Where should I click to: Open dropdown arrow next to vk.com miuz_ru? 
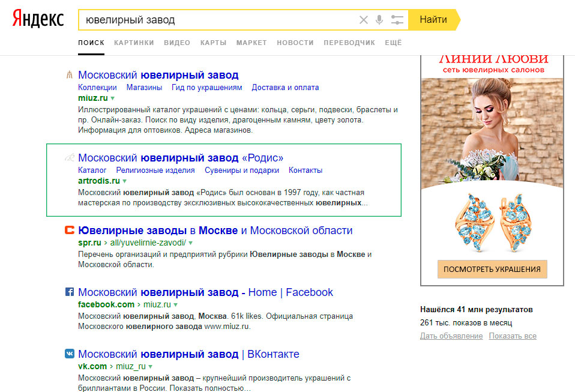click(150, 366)
